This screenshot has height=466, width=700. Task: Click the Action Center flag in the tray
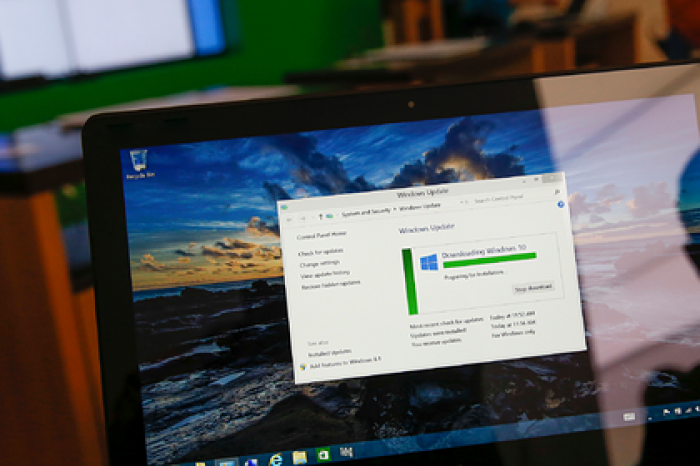point(666,412)
